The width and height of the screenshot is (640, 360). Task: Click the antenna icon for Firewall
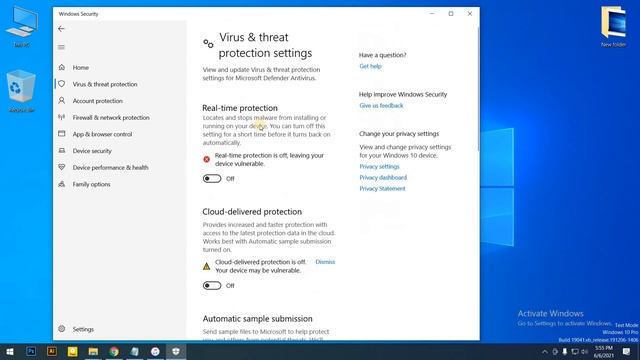[x=62, y=117]
